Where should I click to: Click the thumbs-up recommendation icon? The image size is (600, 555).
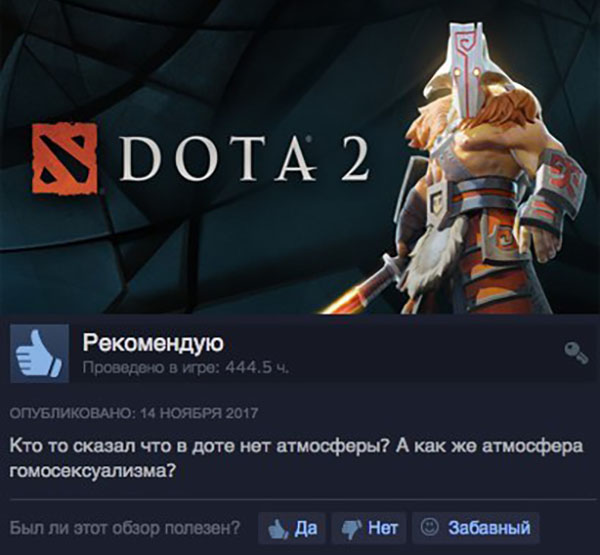pyautogui.click(x=39, y=353)
